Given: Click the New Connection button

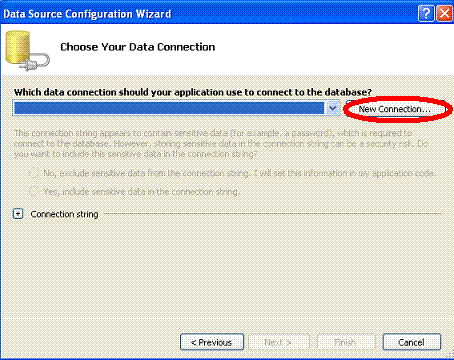Looking at the screenshot, I should (x=396, y=109).
